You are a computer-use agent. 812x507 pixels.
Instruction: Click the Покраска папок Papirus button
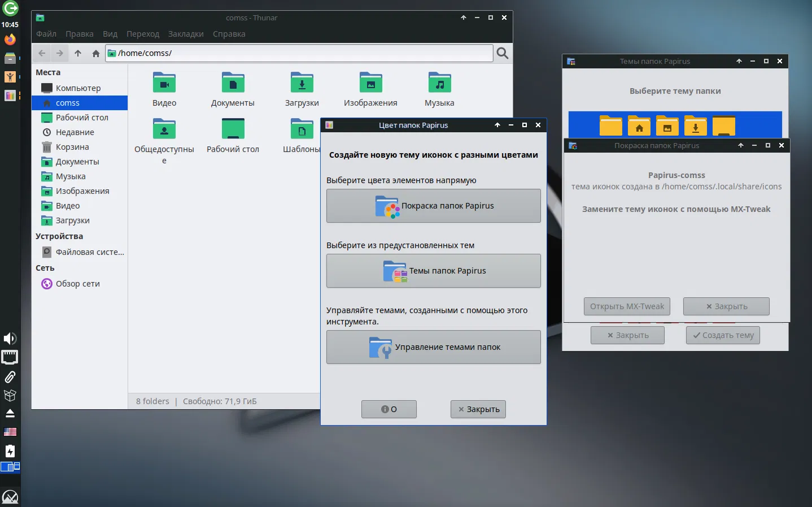coord(434,206)
